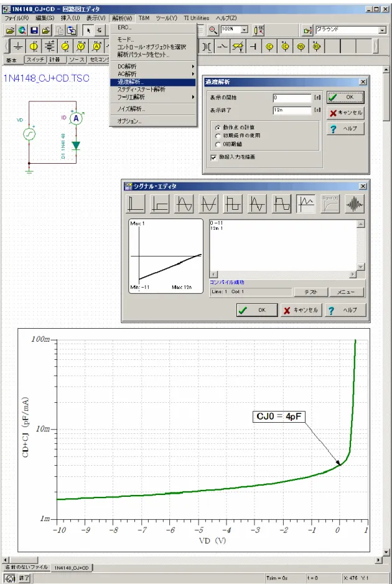Screen dimensions: 392x584
Task: Click the zoom magnifier icon
Action: click(x=213, y=30)
